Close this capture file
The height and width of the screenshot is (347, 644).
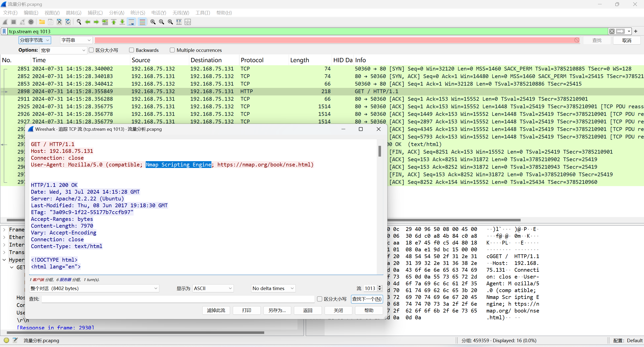click(x=59, y=22)
